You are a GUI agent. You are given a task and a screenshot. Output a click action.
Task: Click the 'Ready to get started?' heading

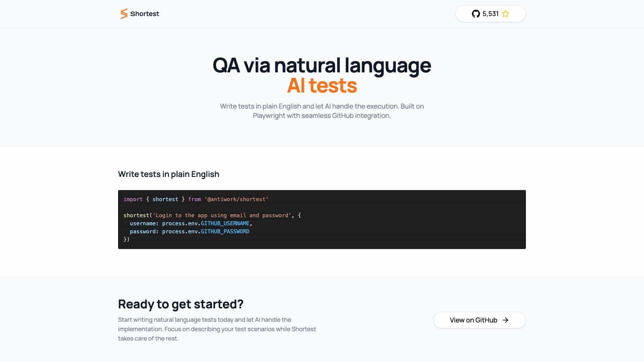(x=180, y=304)
